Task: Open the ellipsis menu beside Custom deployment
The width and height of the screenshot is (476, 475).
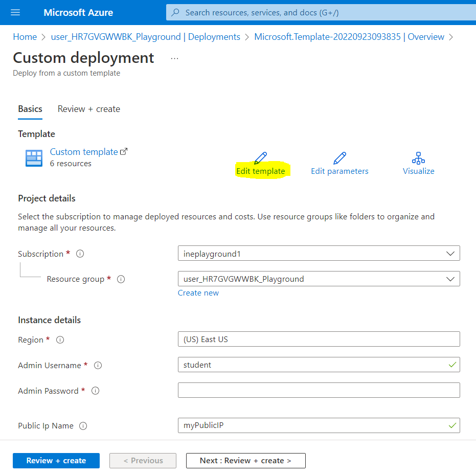Action: [x=175, y=58]
